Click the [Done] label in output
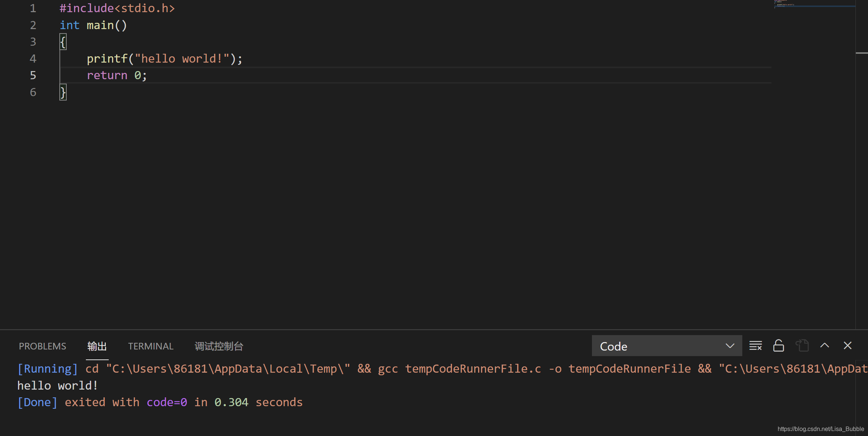The height and width of the screenshot is (436, 868). 38,402
